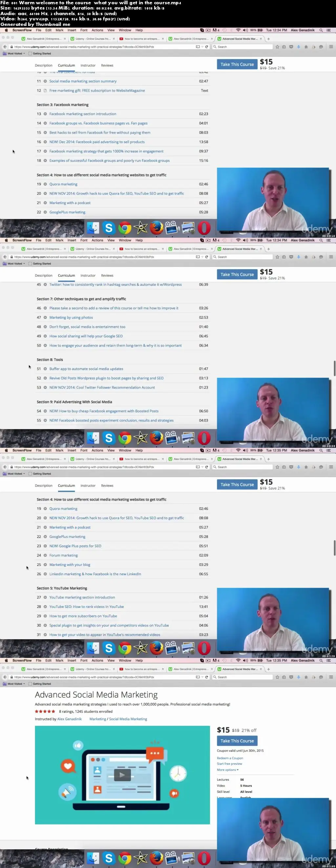Click Take This Course below the 21% off price

[x=237, y=741]
